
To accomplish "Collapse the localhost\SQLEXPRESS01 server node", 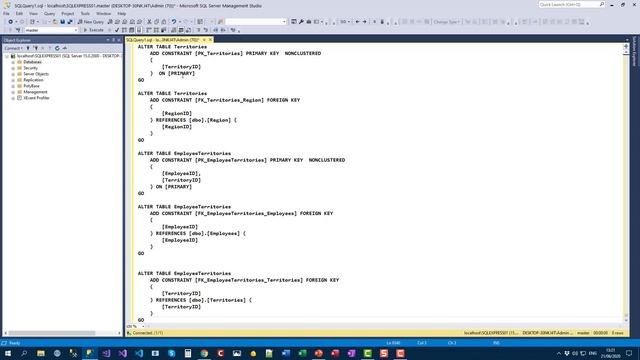I will pos(7,56).
